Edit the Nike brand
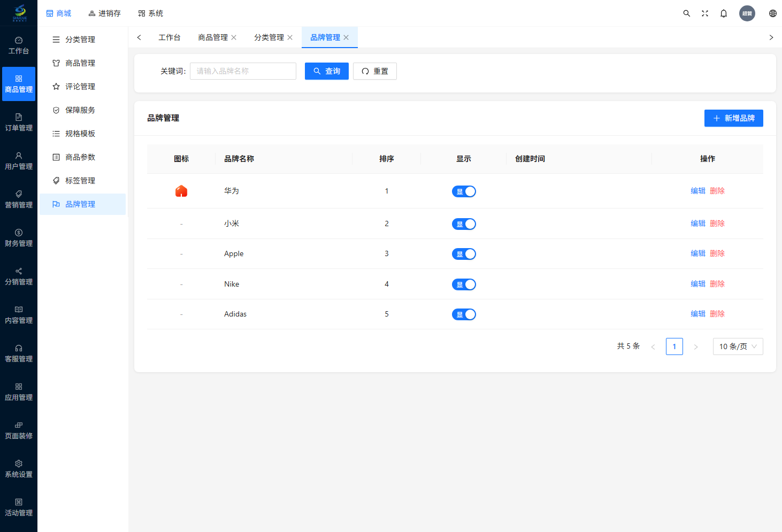 pyautogui.click(x=698, y=284)
